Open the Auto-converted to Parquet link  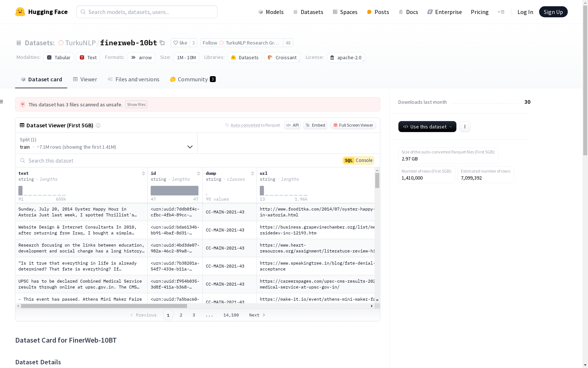pos(245,125)
